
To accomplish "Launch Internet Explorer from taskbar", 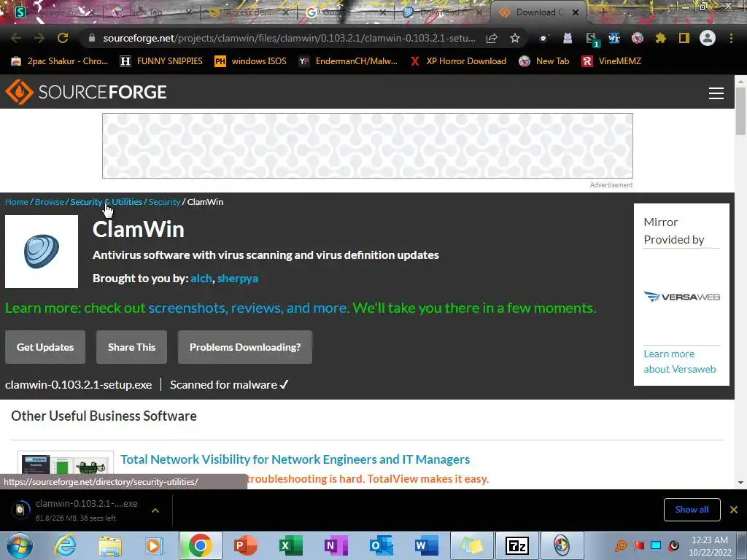I will (65, 545).
